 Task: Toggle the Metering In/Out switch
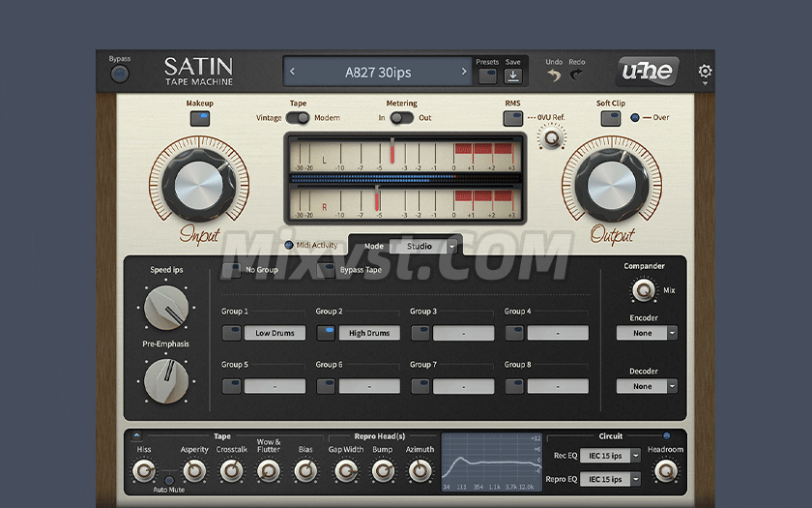402,118
